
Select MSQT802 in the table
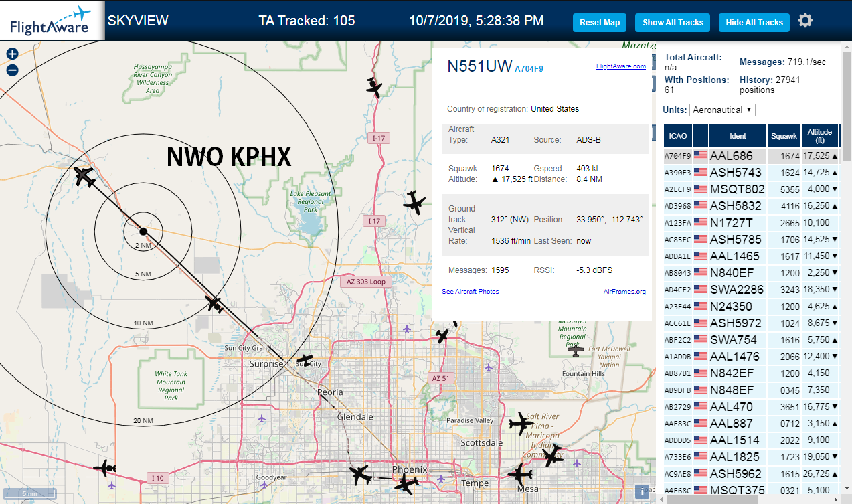[x=737, y=189]
